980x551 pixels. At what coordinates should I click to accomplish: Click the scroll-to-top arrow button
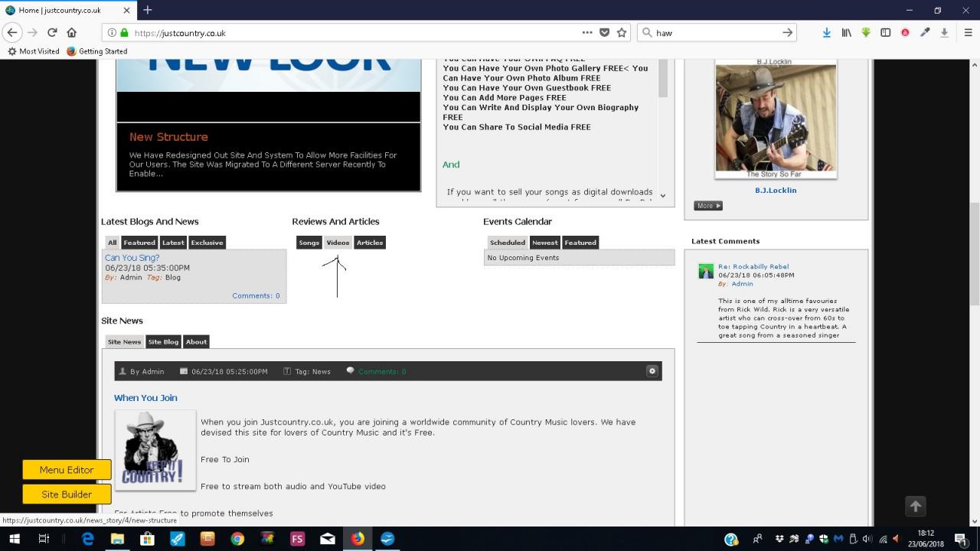coord(916,506)
